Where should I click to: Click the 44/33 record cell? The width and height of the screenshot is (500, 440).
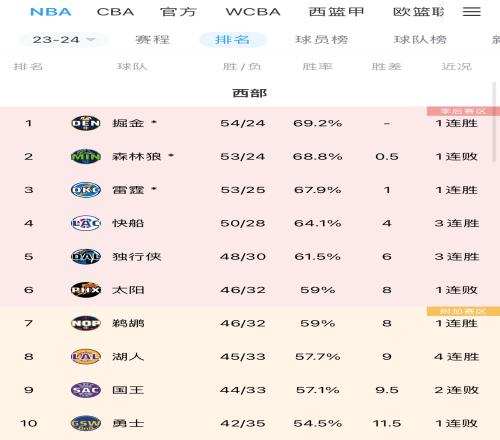[243, 390]
